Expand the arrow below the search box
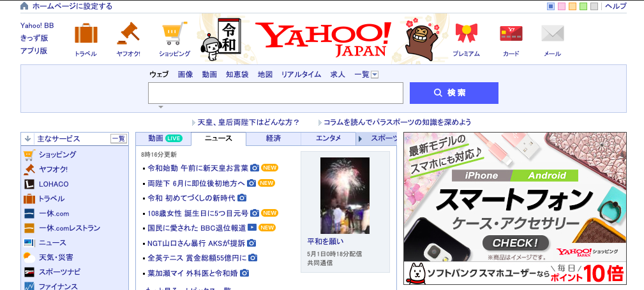This screenshot has height=290, width=644. [x=161, y=107]
